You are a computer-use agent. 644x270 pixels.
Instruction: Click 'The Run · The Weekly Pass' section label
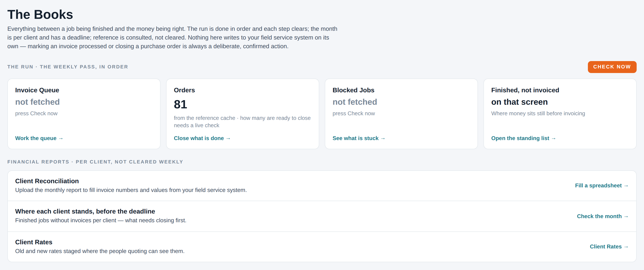tap(67, 67)
